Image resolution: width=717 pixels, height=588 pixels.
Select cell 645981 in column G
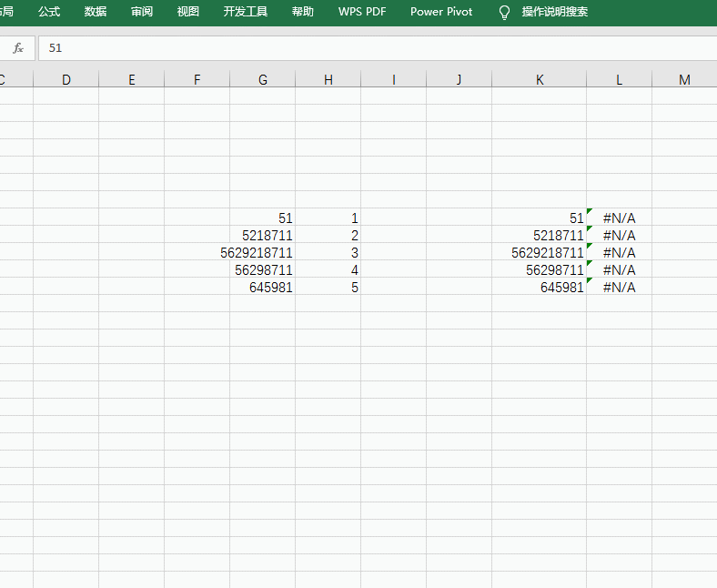click(262, 287)
